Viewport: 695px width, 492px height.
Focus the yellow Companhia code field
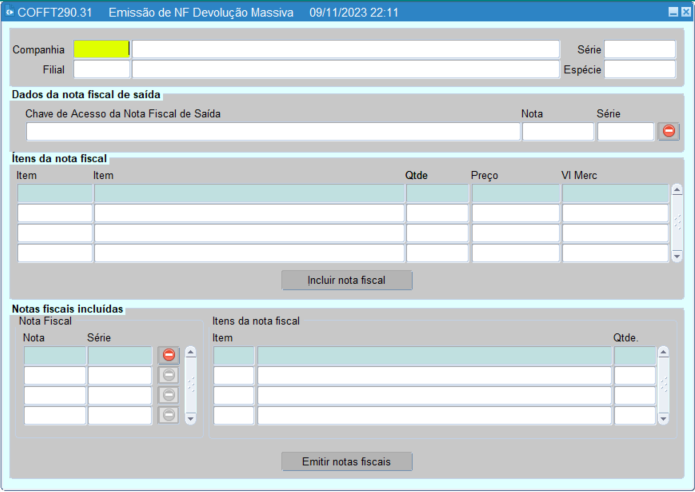(101, 49)
